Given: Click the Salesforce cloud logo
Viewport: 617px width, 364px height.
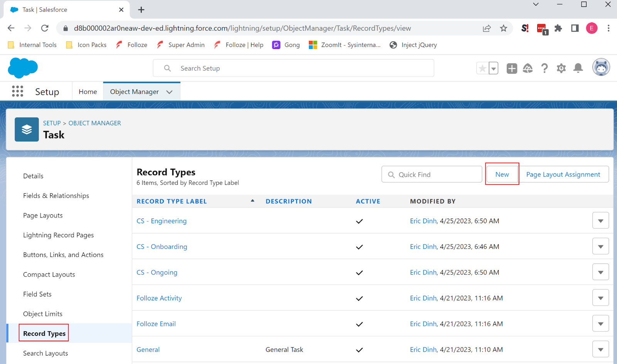Looking at the screenshot, I should tap(22, 68).
